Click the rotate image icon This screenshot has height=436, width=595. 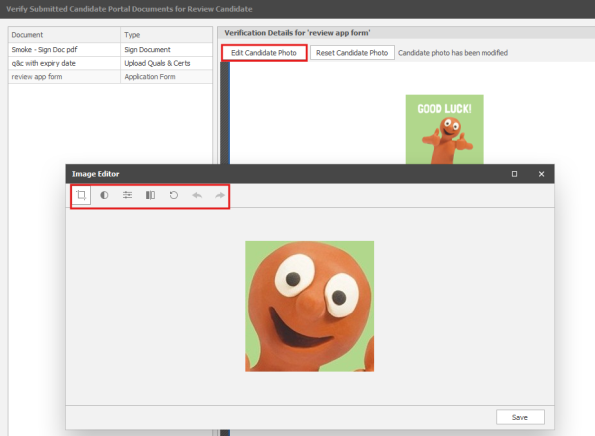coord(173,195)
